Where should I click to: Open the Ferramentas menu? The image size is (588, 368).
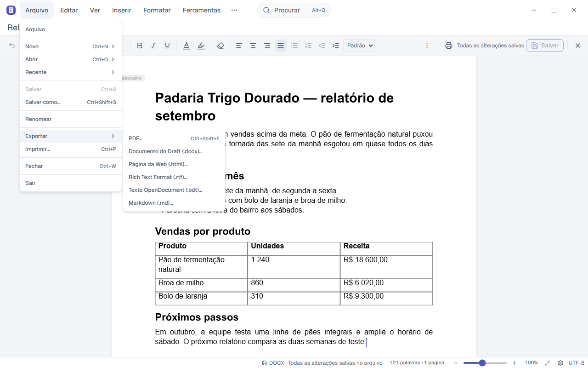pos(202,10)
